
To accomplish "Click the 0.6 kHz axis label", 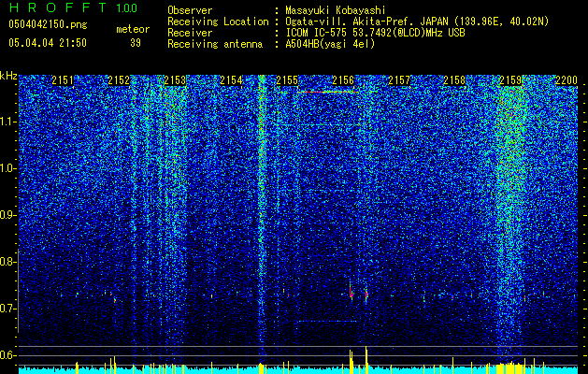I will pos(8,355).
